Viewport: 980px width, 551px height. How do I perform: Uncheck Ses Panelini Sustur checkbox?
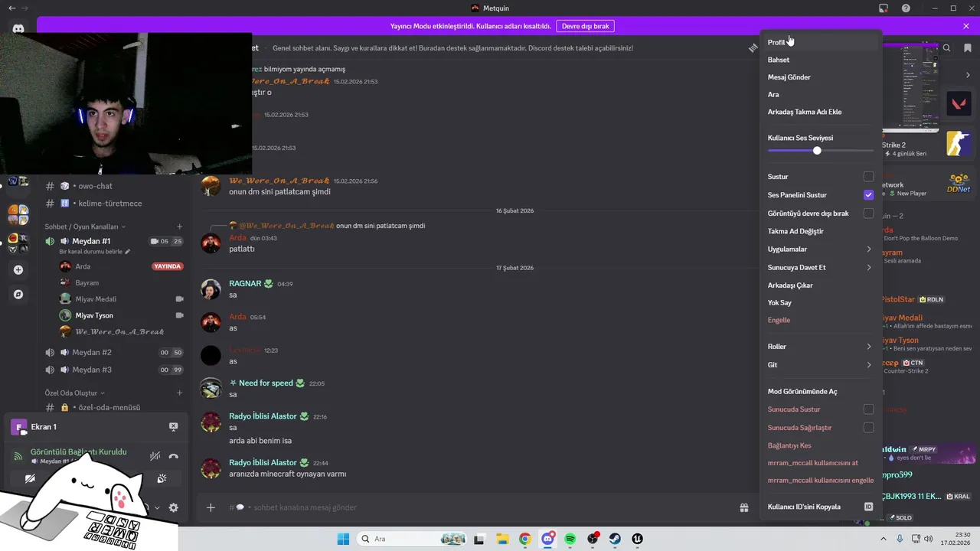tap(868, 195)
